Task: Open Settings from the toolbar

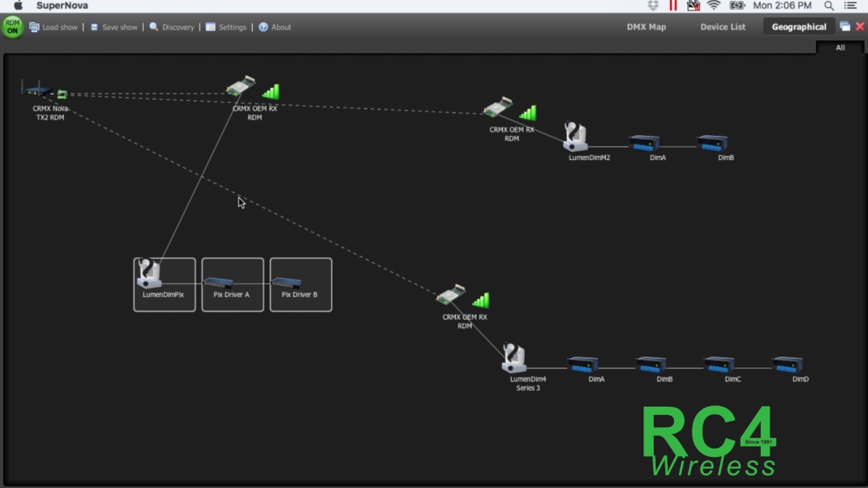Action: coord(226,27)
